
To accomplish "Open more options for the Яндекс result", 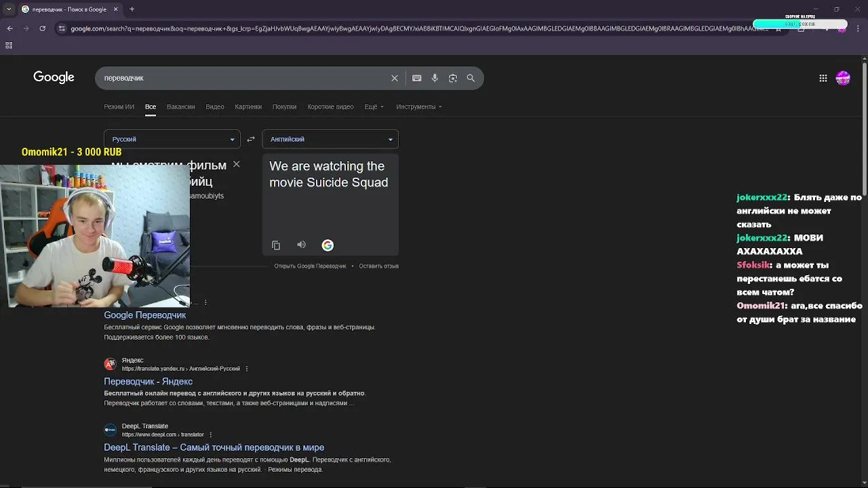I will click(247, 369).
